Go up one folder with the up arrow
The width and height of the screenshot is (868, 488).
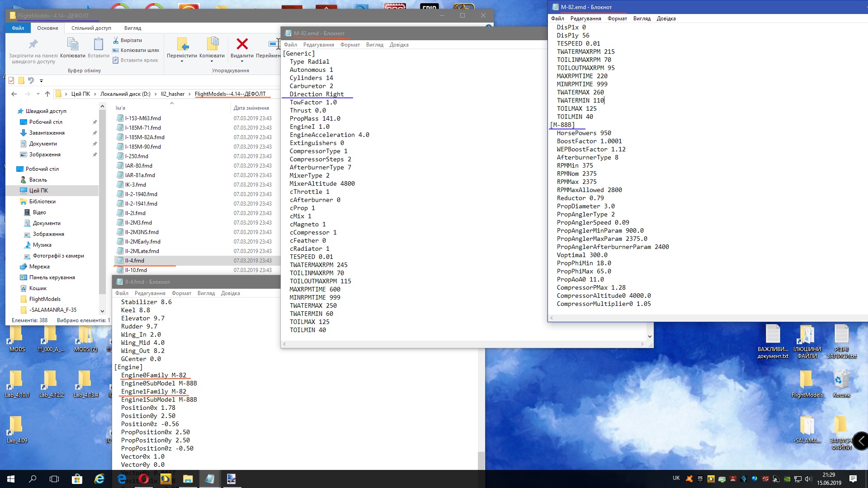click(x=47, y=94)
